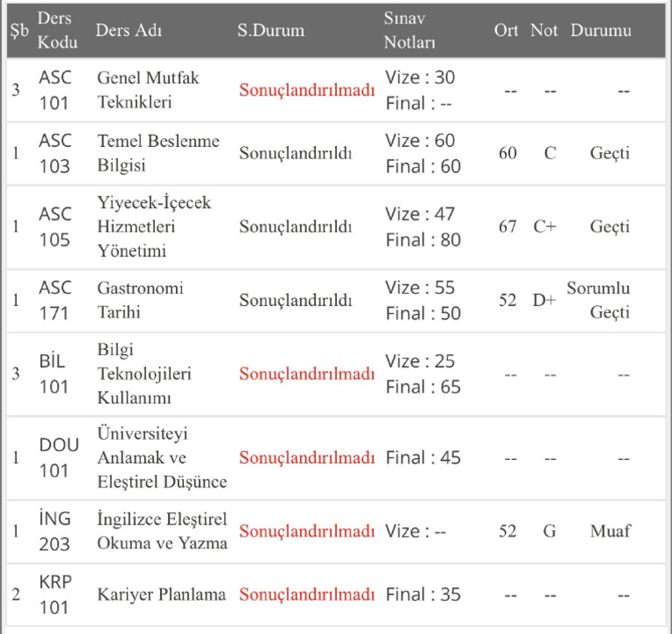The image size is (672, 634).
Task: Click the 'Ders Kodu' column header
Action: coord(58,30)
